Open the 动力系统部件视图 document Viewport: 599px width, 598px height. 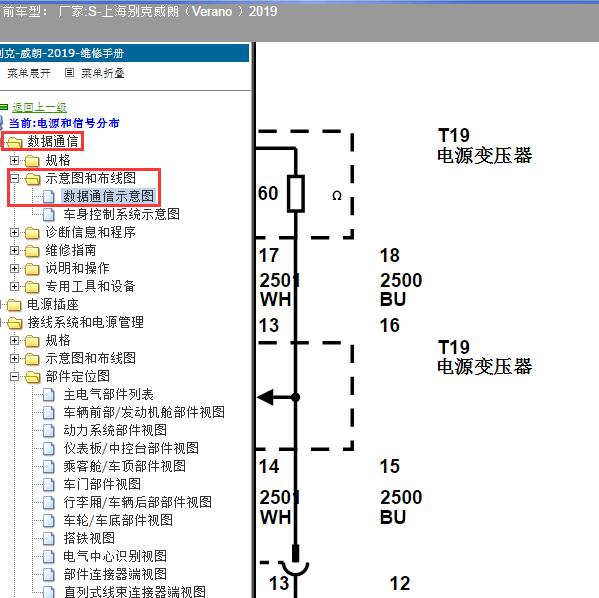[115, 430]
